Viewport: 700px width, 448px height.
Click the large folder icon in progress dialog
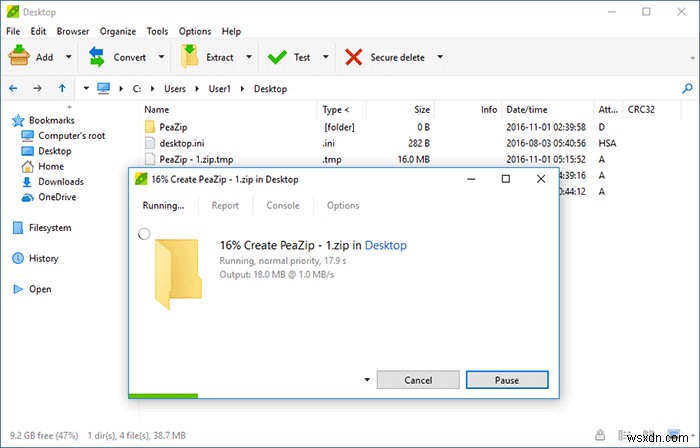pos(178,274)
